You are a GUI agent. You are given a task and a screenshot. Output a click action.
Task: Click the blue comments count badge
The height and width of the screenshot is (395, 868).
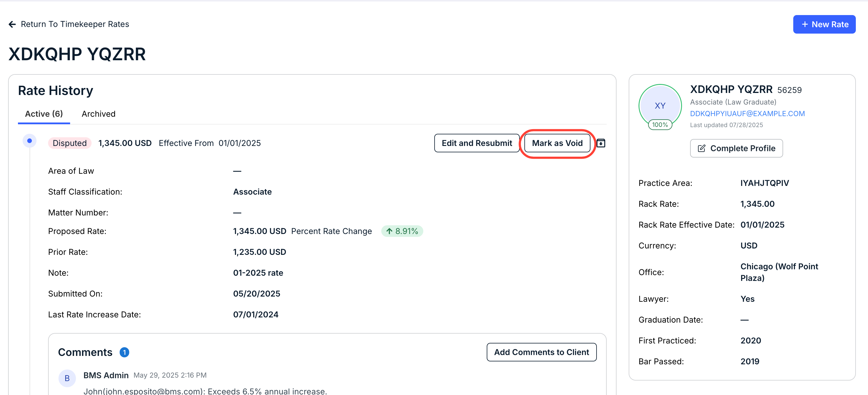click(124, 352)
